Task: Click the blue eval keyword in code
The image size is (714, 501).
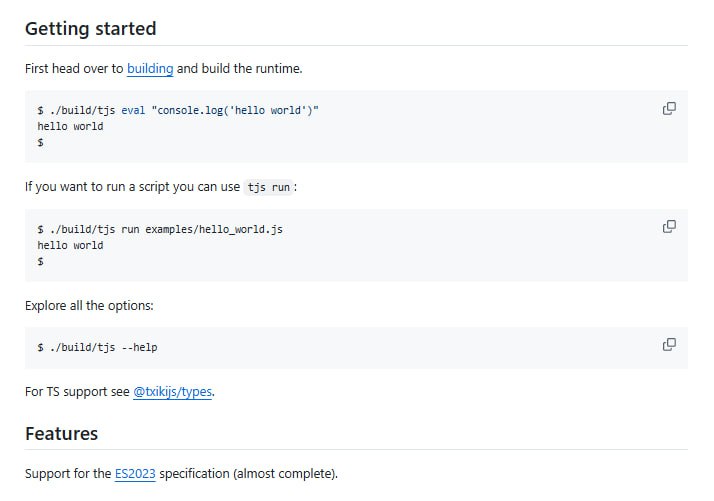Action: [133, 111]
